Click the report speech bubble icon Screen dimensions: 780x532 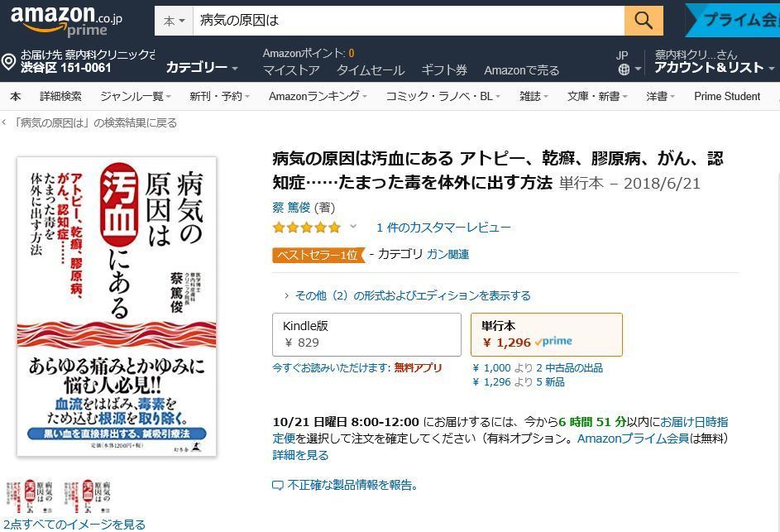tap(278, 485)
